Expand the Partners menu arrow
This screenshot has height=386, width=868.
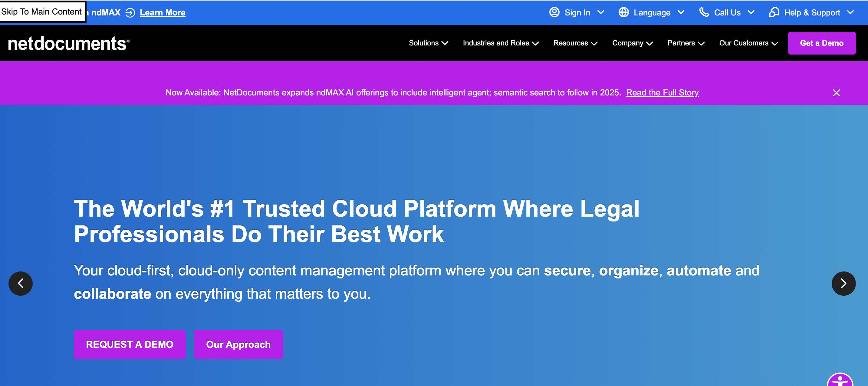point(701,43)
